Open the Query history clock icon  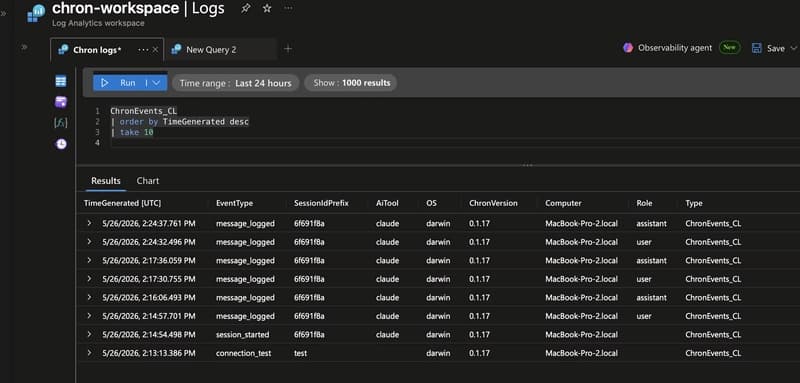61,144
